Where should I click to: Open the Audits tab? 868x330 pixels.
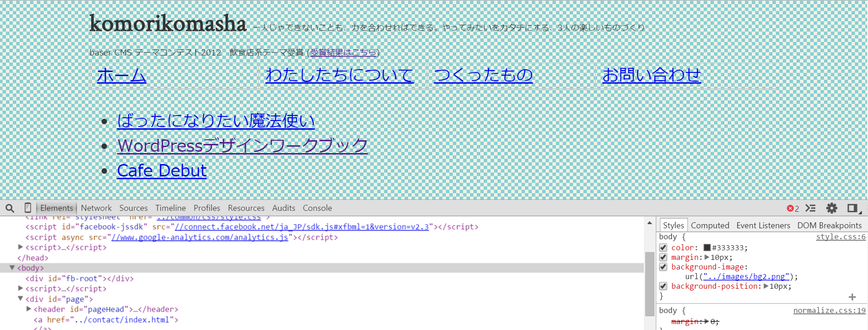[284, 208]
